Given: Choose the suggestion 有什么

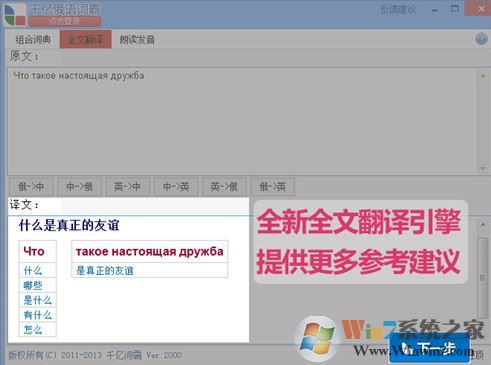Looking at the screenshot, I should (x=37, y=315).
